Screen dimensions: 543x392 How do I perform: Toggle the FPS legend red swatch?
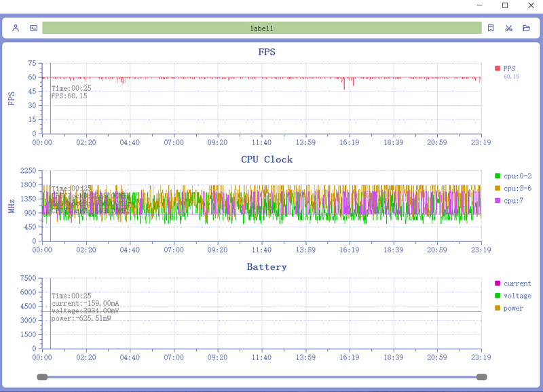(498, 68)
